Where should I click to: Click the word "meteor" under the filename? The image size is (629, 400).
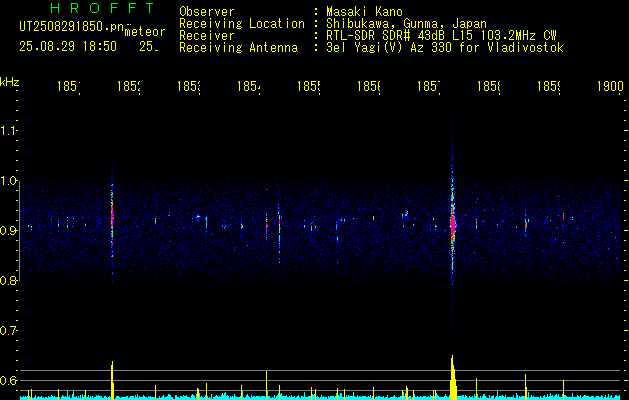point(145,32)
